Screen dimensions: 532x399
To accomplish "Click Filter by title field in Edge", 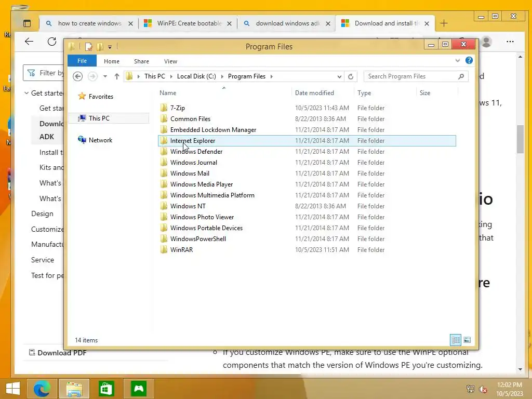I will pyautogui.click(x=44, y=73).
